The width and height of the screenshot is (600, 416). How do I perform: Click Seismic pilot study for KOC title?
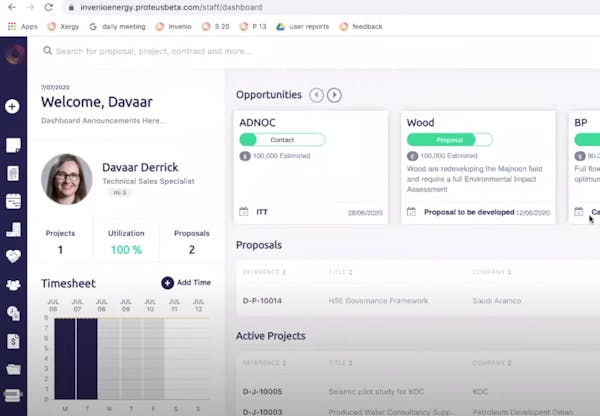coord(376,392)
